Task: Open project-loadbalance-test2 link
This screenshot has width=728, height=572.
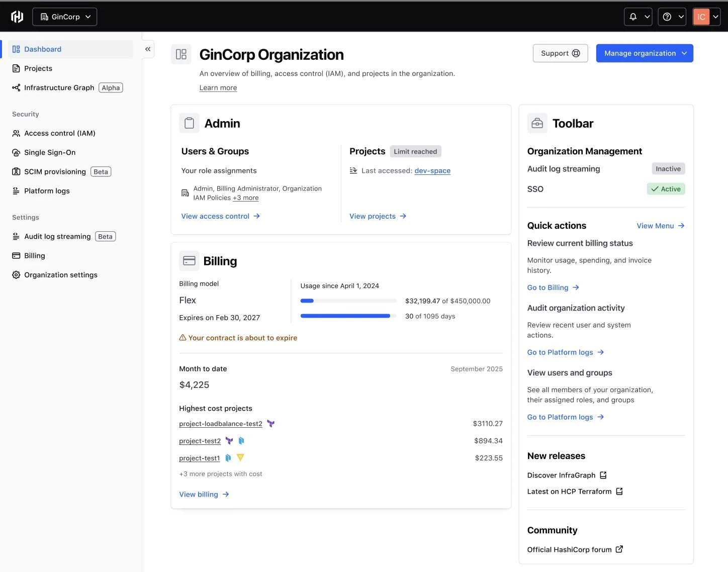Action: click(221, 424)
